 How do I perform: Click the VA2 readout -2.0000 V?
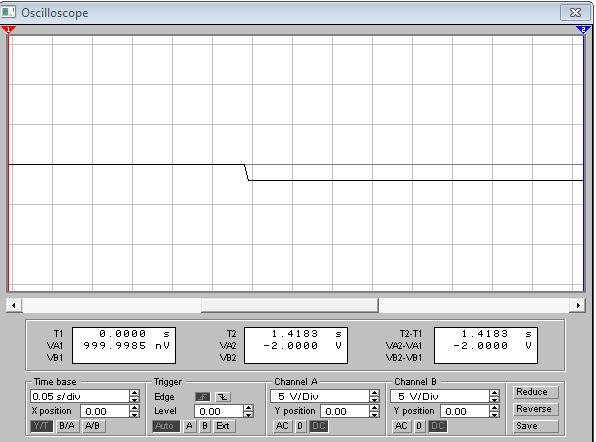click(303, 345)
